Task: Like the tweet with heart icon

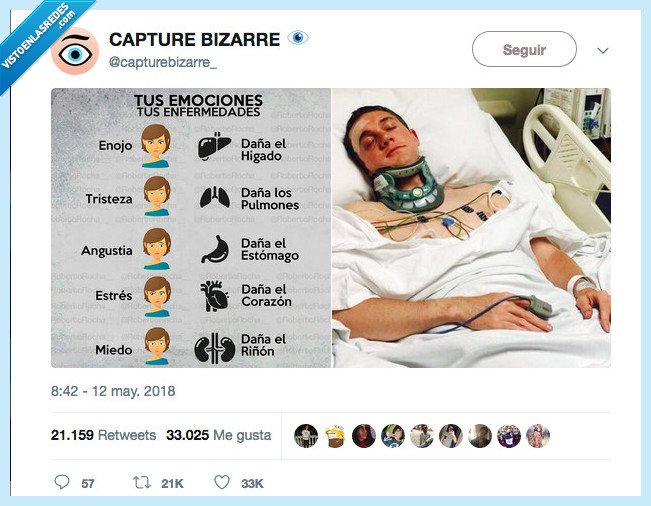Action: pyautogui.click(x=222, y=482)
